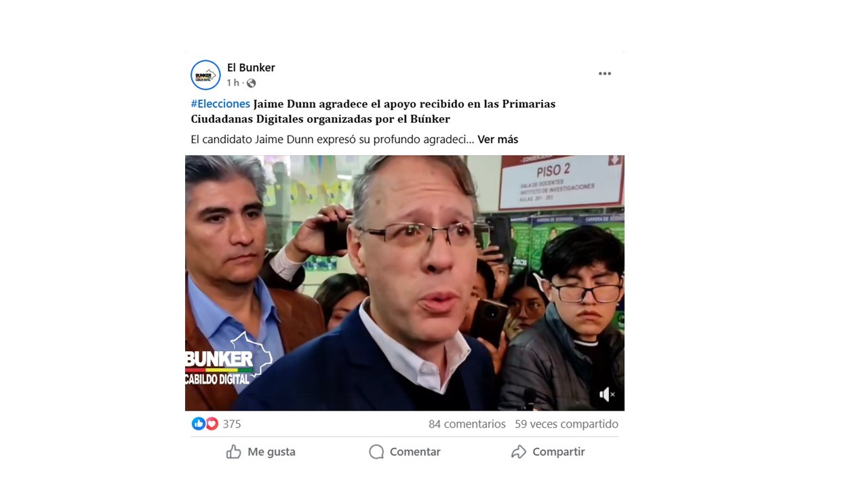
Task: Click the Compartir arrow icon
Action: pyautogui.click(x=519, y=452)
